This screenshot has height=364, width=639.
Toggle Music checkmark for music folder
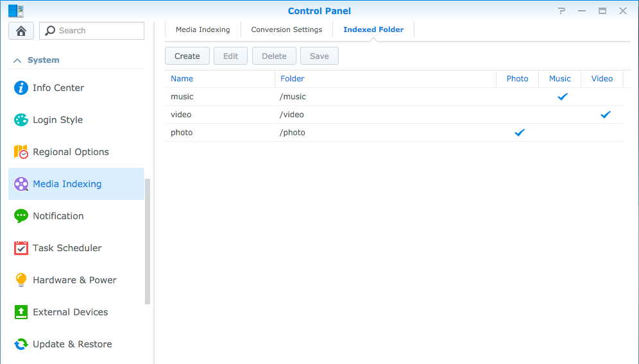[x=563, y=97]
